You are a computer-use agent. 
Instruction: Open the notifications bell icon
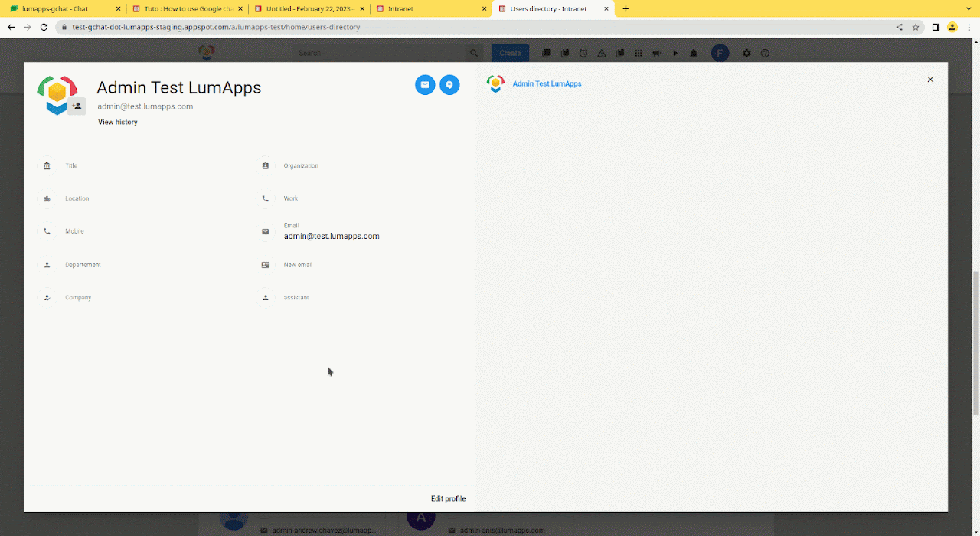[694, 53]
